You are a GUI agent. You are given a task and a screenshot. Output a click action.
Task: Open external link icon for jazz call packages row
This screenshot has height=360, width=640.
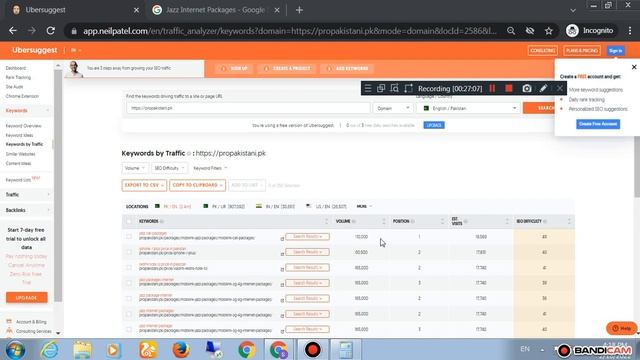click(x=282, y=238)
